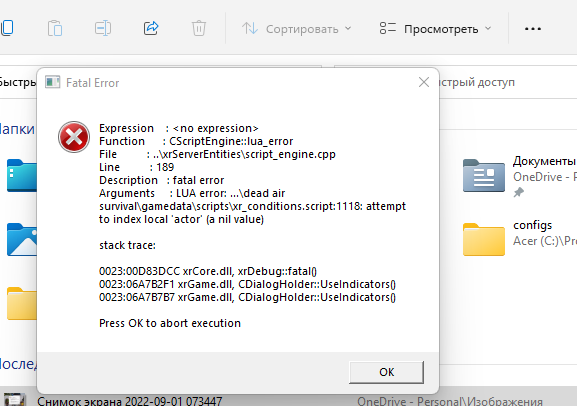Viewport: 577px width, 406px height.
Task: Click the 'stack trace:' text in dialog
Action: pyautogui.click(x=127, y=245)
